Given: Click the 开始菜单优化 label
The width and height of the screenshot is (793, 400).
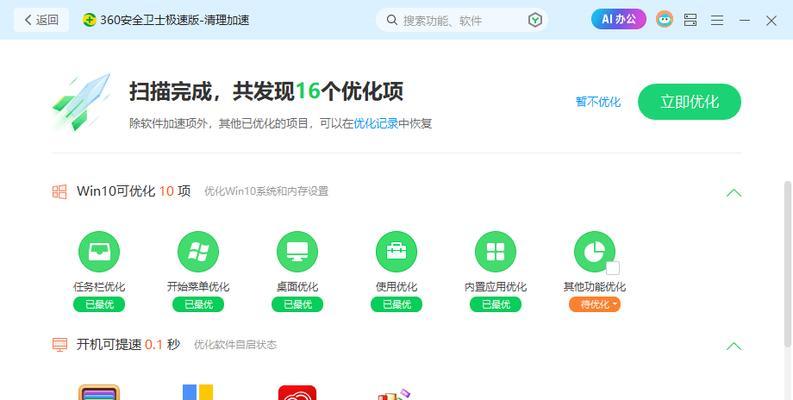Looking at the screenshot, I should point(198,287).
